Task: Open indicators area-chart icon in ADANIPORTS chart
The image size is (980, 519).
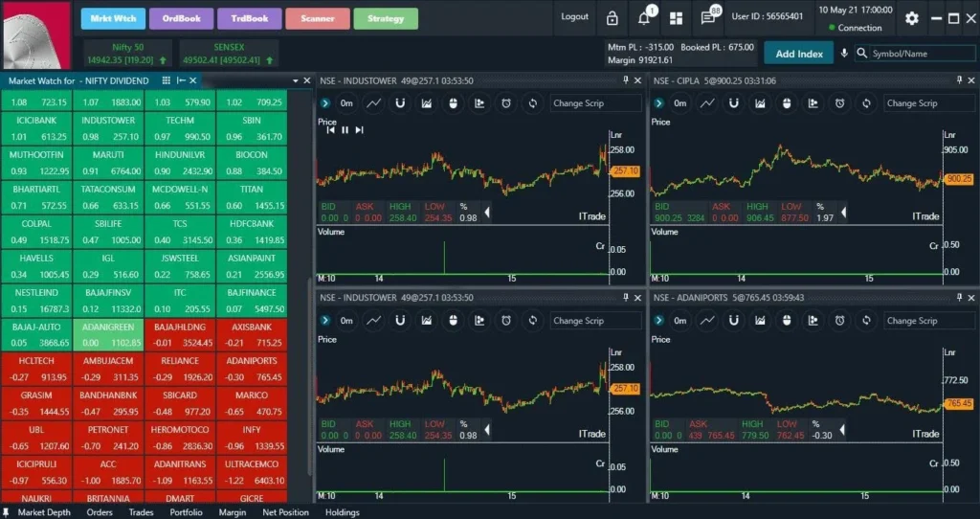Action: click(760, 321)
